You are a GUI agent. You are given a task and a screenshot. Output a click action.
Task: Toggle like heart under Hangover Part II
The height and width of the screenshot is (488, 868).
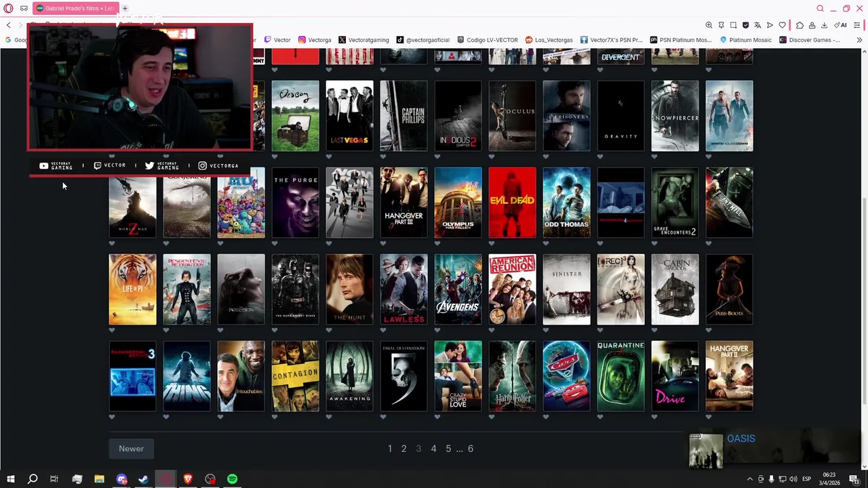pos(709,417)
